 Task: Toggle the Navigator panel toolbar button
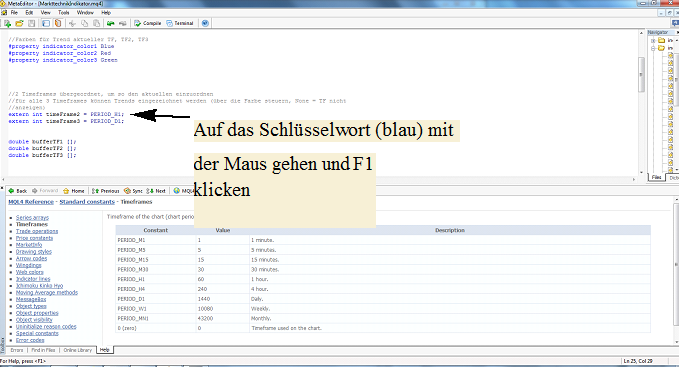45,23
